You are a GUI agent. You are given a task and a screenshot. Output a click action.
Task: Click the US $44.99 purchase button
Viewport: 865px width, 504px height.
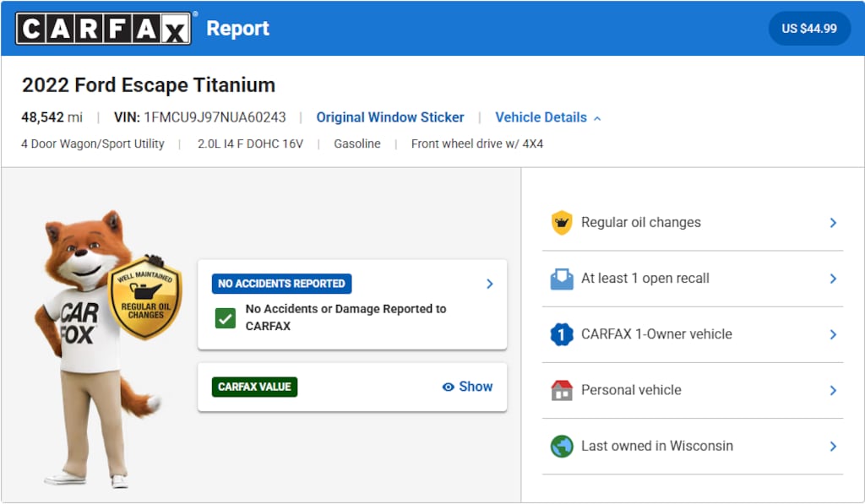(808, 28)
